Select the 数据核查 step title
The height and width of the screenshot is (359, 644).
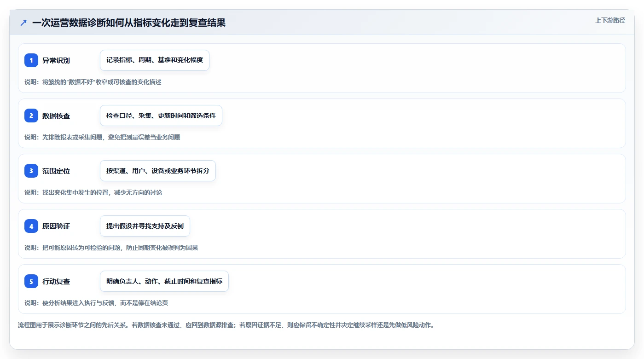coord(56,116)
